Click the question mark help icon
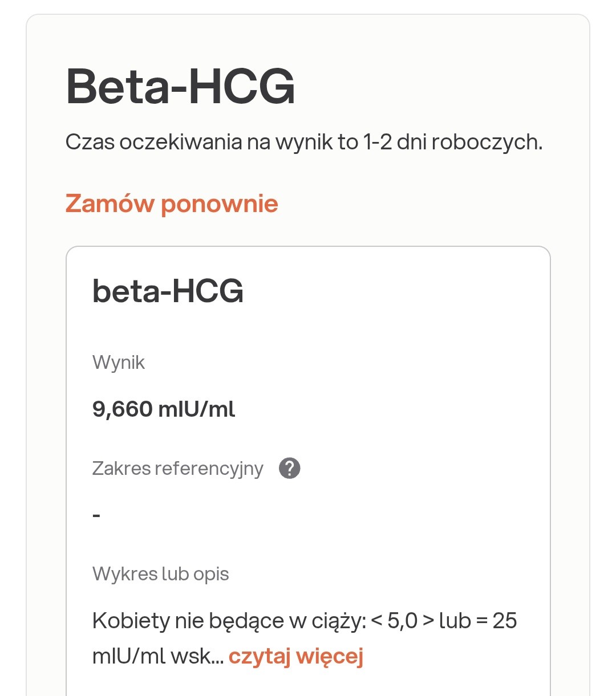Image resolution: width=616 pixels, height=696 pixels. pyautogui.click(x=289, y=469)
